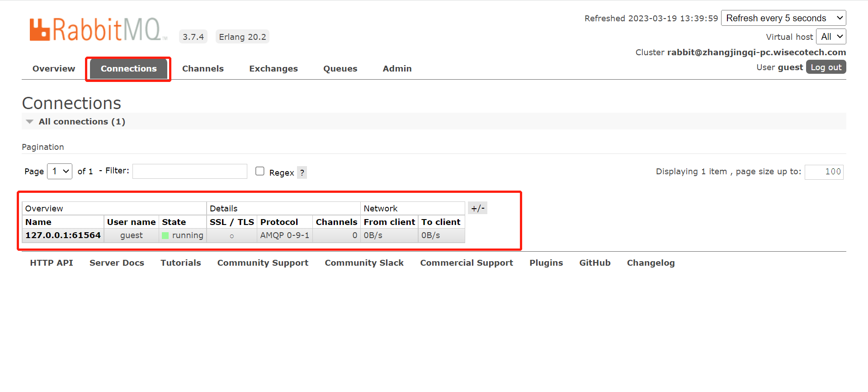Open the HTTP API link
Image resolution: width=868 pixels, height=392 pixels.
(52, 263)
